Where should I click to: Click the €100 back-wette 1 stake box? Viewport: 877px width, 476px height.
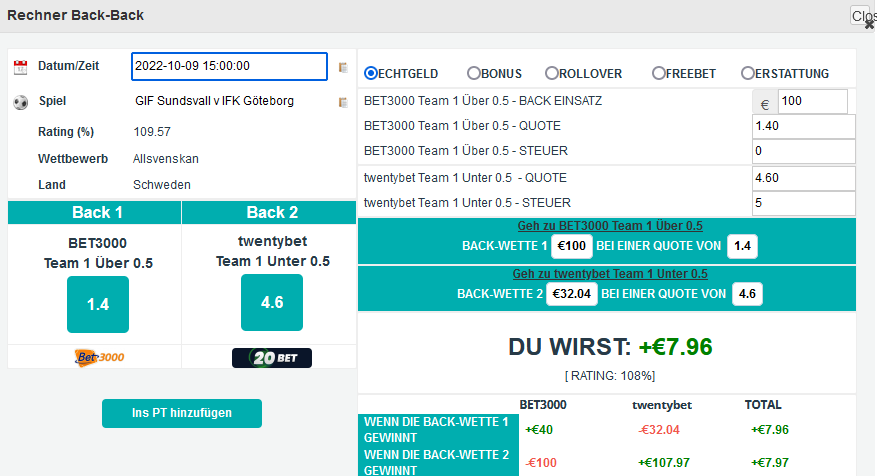coord(572,246)
